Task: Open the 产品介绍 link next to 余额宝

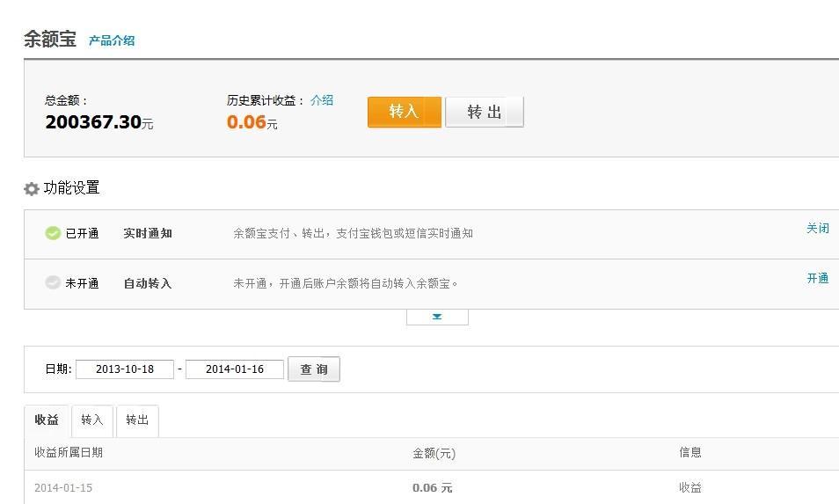Action: pyautogui.click(x=112, y=40)
